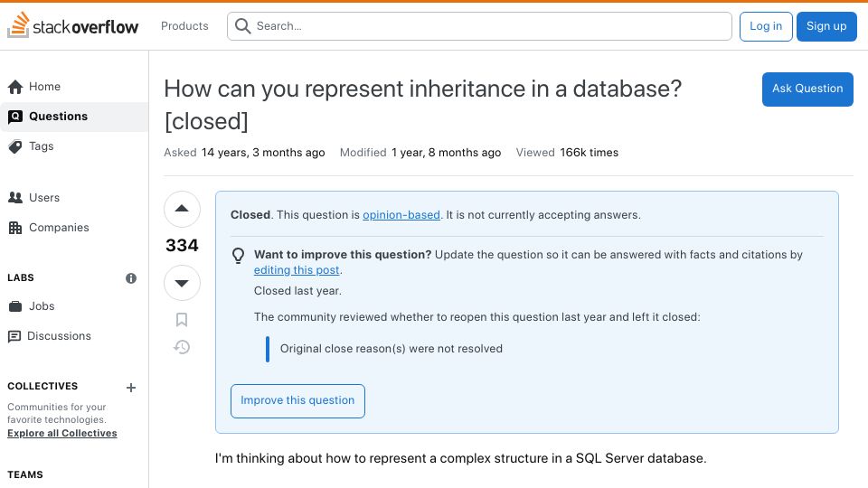Focus the Search input field
The width and height of the screenshot is (868, 488).
(x=479, y=26)
